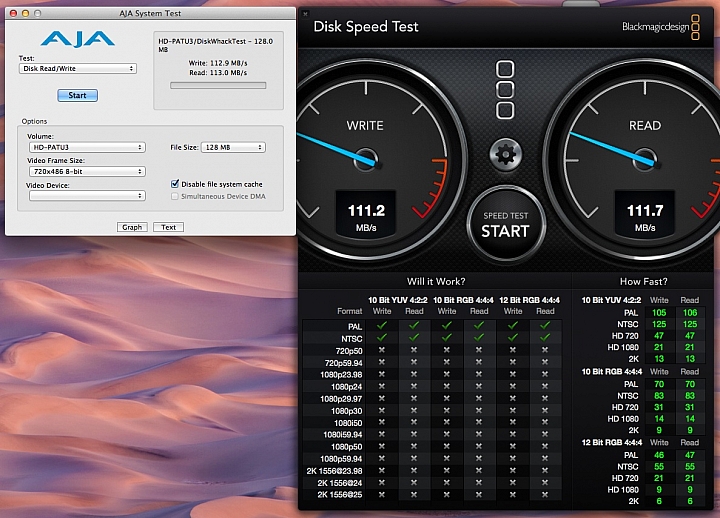Close the Disk Speed Test window

click(x=305, y=14)
